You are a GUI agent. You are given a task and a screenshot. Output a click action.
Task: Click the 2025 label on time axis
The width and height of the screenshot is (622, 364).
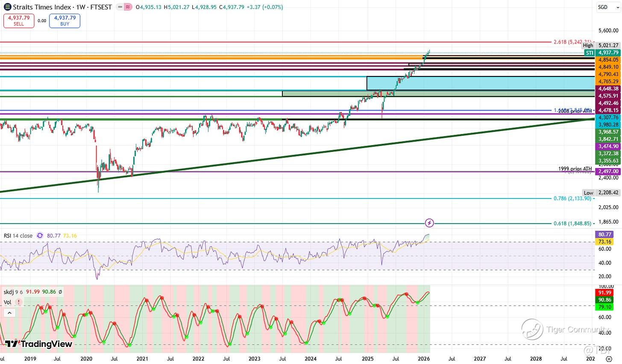tap(367, 359)
